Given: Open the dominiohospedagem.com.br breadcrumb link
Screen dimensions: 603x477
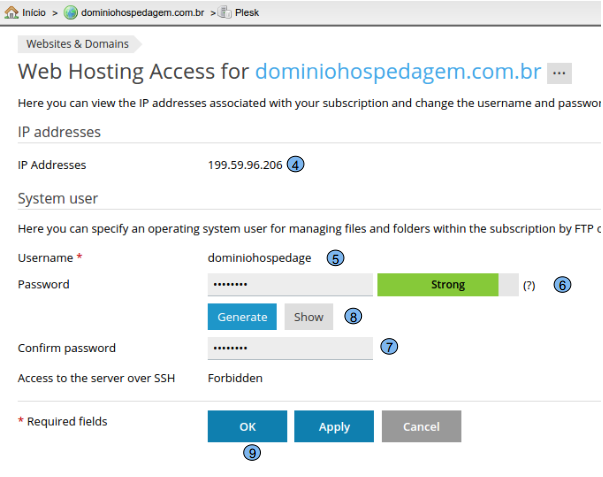Looking at the screenshot, I should point(143,13).
